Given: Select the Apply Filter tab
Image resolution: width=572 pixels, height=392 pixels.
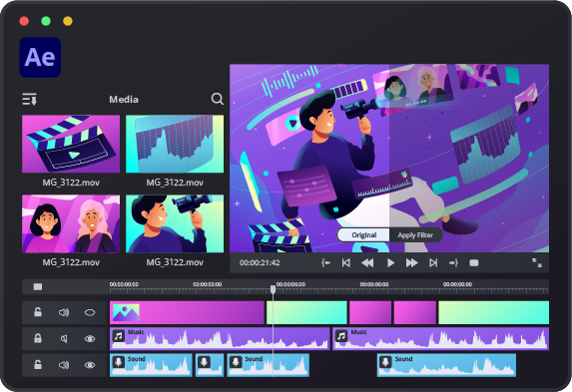Looking at the screenshot, I should [x=415, y=235].
